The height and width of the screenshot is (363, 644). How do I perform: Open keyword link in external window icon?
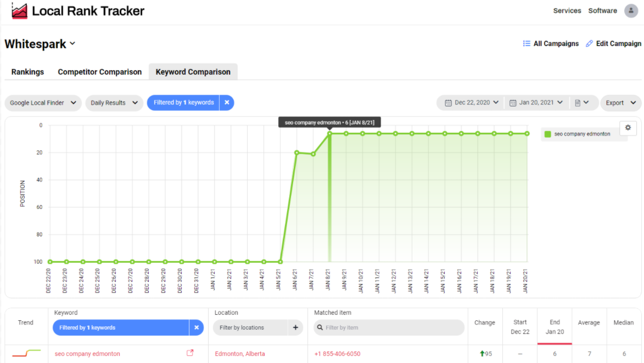pyautogui.click(x=190, y=353)
